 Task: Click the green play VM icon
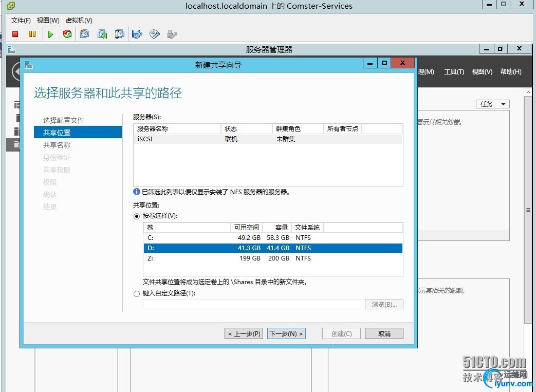pyautogui.click(x=50, y=34)
